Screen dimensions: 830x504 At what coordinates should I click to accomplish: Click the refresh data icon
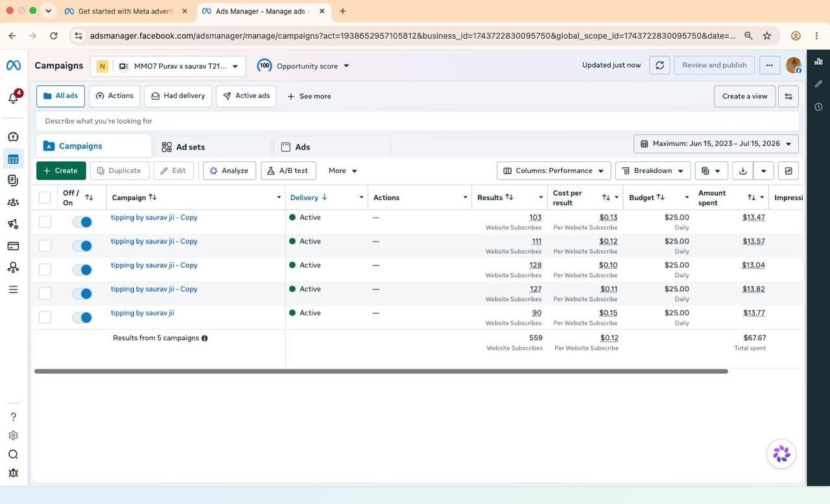tap(659, 65)
